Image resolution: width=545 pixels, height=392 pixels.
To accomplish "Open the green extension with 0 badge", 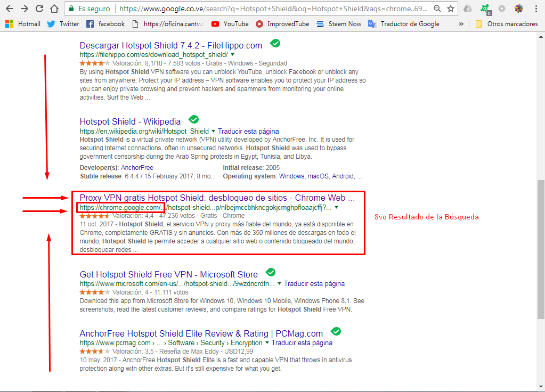I will [x=485, y=10].
